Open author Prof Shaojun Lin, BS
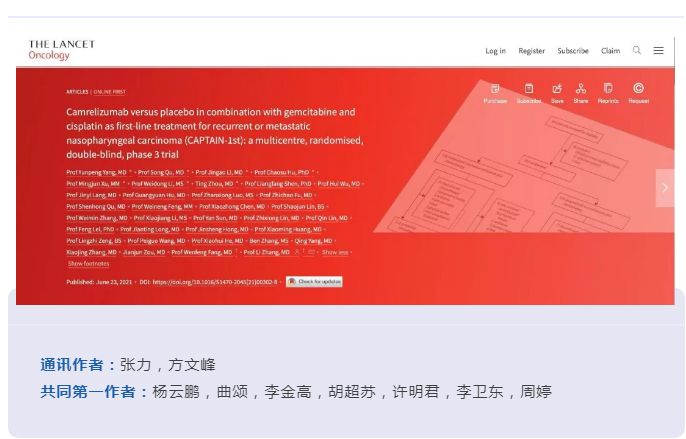Image resolution: width=686 pixels, height=439 pixels. [x=298, y=207]
